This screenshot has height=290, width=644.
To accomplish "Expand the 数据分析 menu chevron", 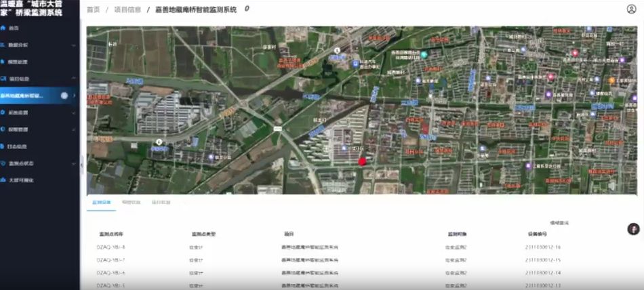I will pos(74,45).
